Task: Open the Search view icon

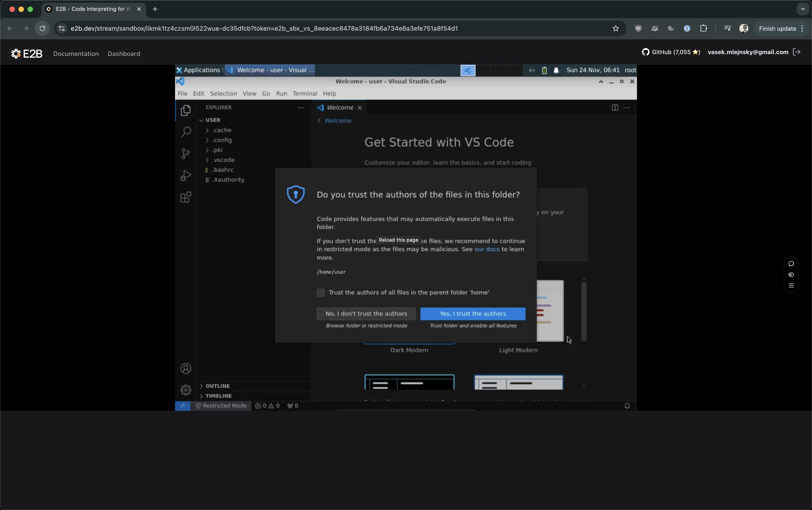Action: [x=185, y=132]
